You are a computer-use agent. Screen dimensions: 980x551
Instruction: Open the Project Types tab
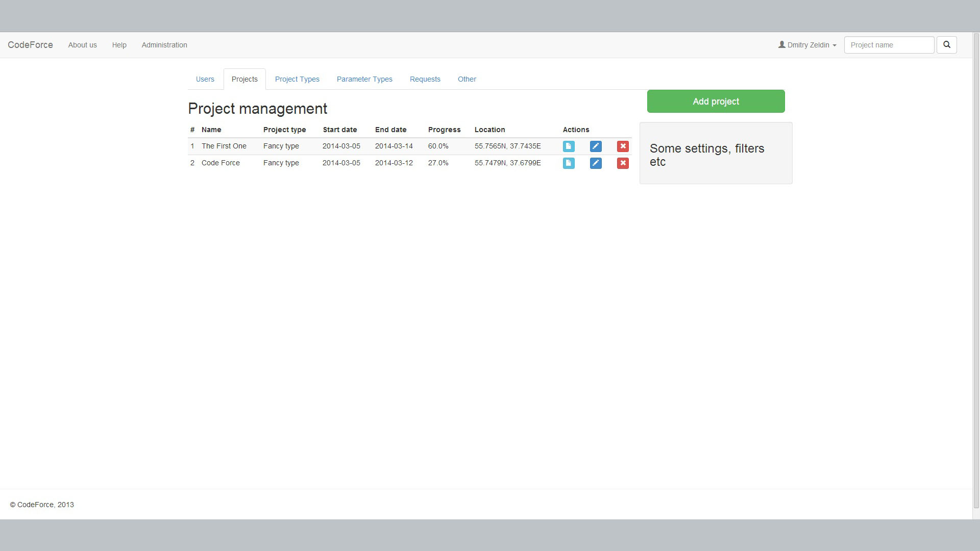pos(297,79)
